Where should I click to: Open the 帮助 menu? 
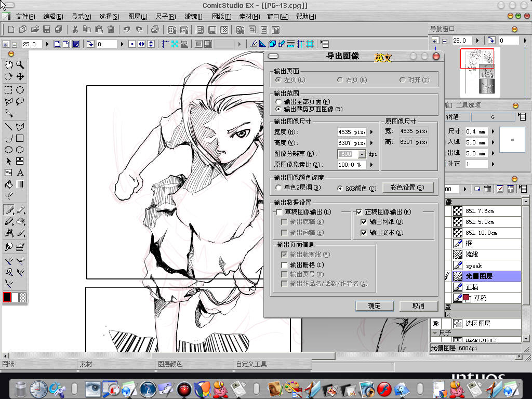click(x=306, y=16)
